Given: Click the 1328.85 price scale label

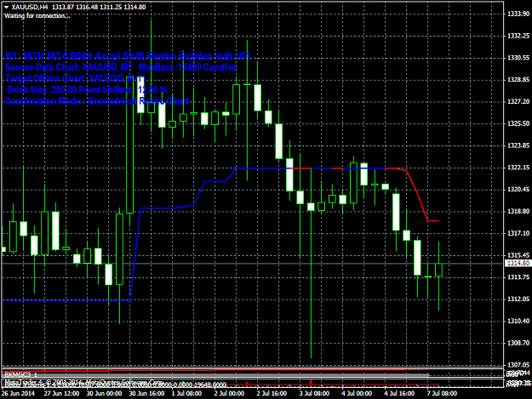Looking at the screenshot, I should [518, 80].
